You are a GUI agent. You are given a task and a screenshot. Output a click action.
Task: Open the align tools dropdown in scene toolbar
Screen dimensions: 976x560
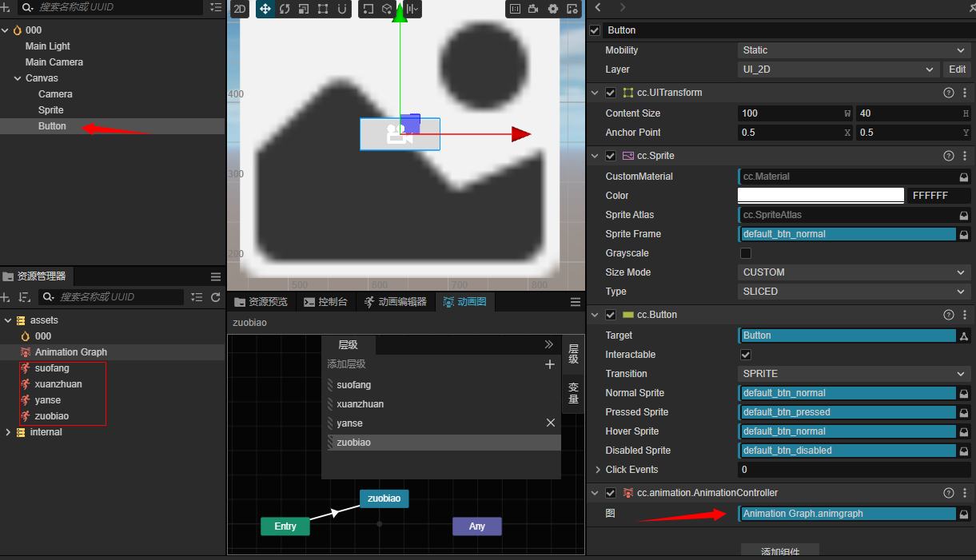point(412,9)
